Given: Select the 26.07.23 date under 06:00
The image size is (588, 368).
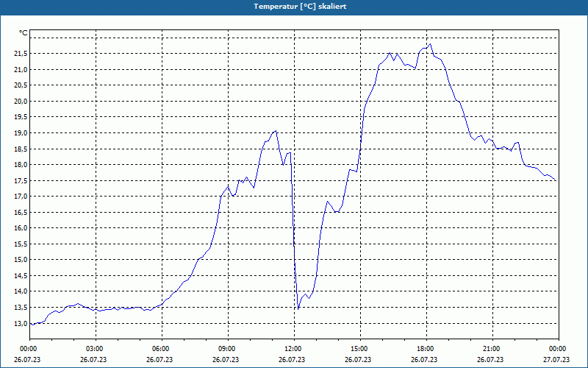Looking at the screenshot, I should point(159,359).
